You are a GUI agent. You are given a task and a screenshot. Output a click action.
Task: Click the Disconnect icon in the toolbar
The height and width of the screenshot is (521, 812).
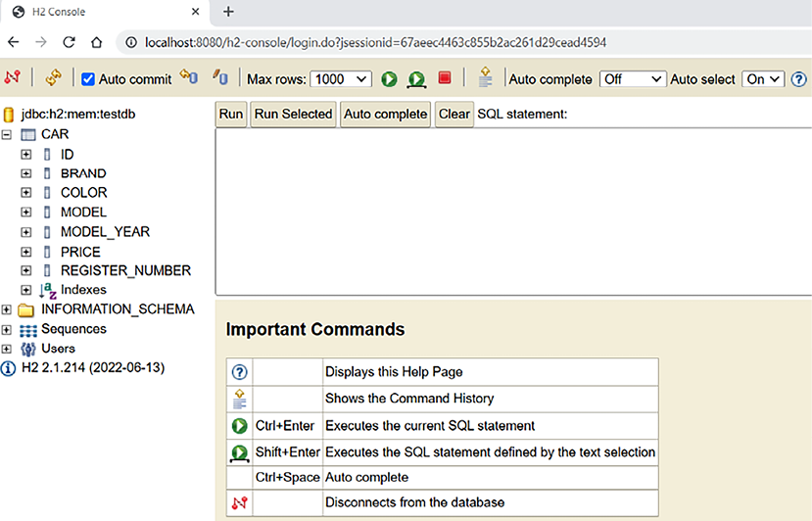tap(13, 78)
